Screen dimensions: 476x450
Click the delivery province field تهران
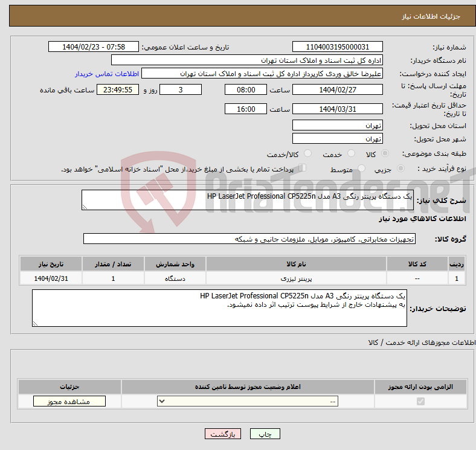coord(337,126)
